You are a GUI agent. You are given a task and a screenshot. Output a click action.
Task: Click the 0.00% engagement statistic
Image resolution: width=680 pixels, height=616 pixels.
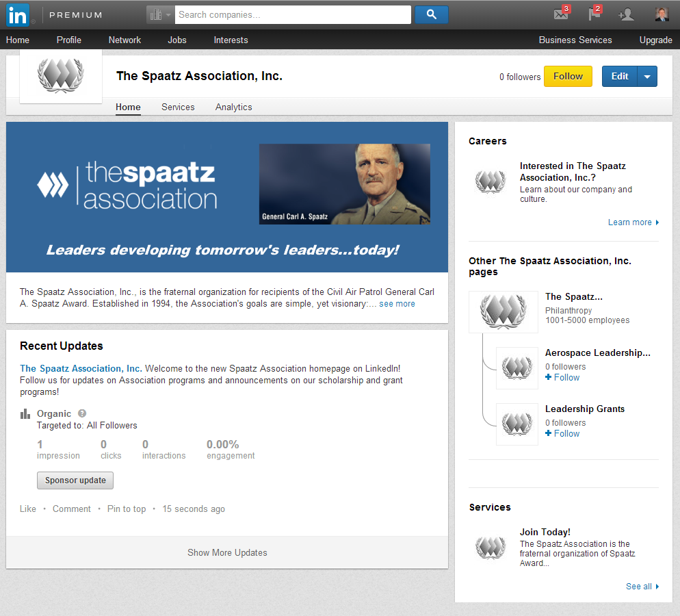tap(231, 450)
